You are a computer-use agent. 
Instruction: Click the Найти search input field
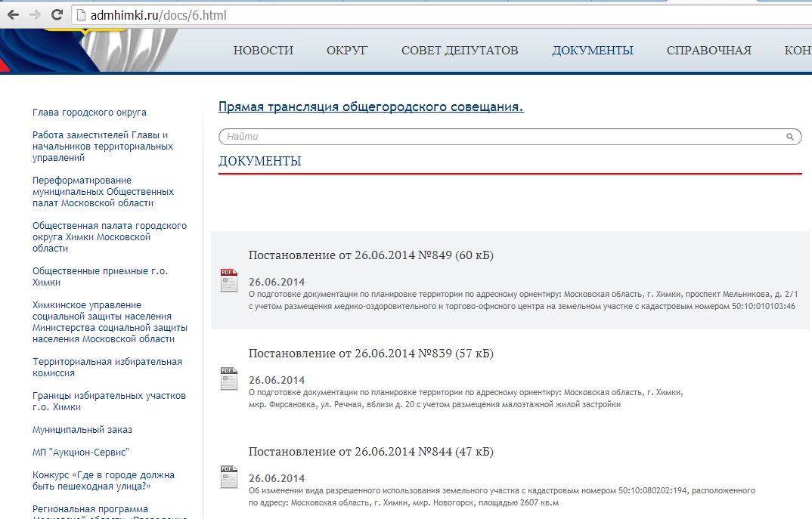(x=499, y=137)
